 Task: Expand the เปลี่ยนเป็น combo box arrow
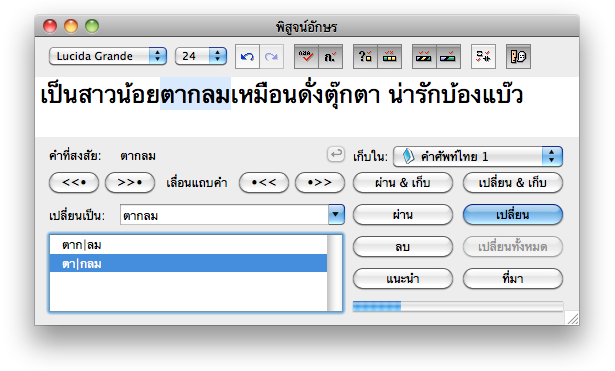(x=336, y=215)
